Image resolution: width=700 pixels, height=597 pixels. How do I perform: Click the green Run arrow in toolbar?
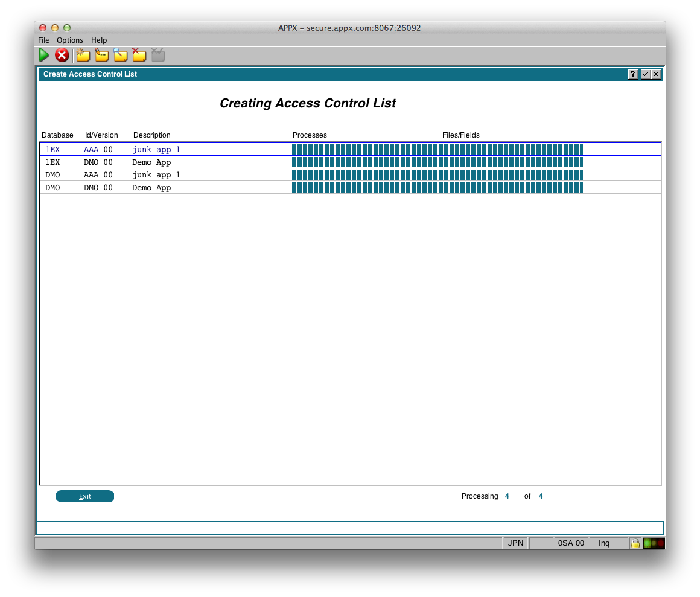(x=44, y=56)
